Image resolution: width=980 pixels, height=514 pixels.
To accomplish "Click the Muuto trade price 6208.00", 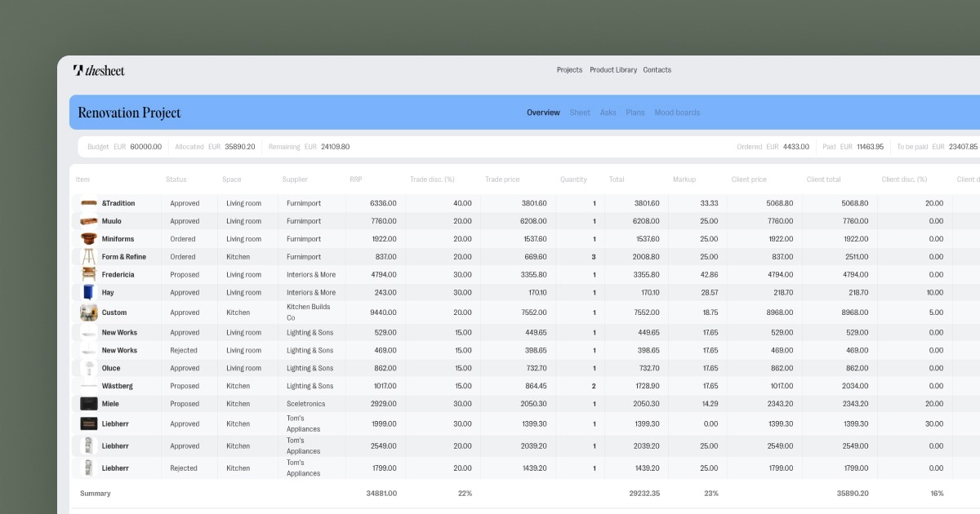I will pyautogui.click(x=534, y=221).
